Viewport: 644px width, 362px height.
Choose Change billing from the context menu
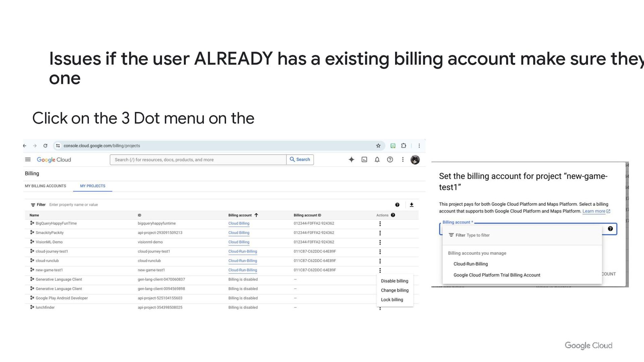point(394,290)
